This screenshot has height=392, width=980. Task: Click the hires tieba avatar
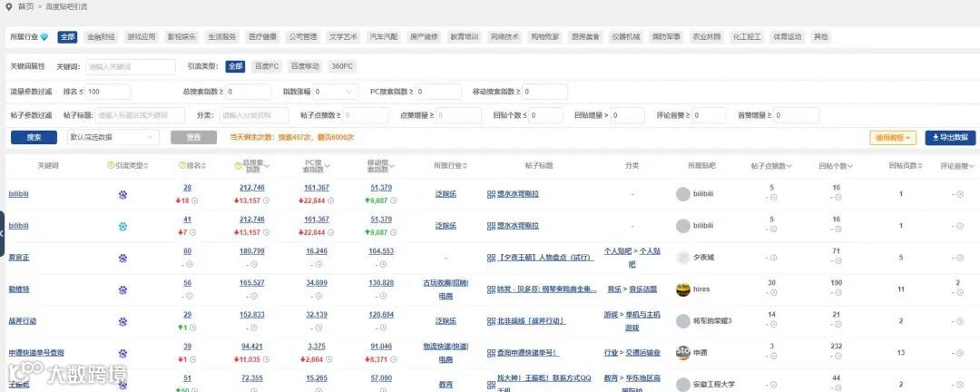coord(683,289)
